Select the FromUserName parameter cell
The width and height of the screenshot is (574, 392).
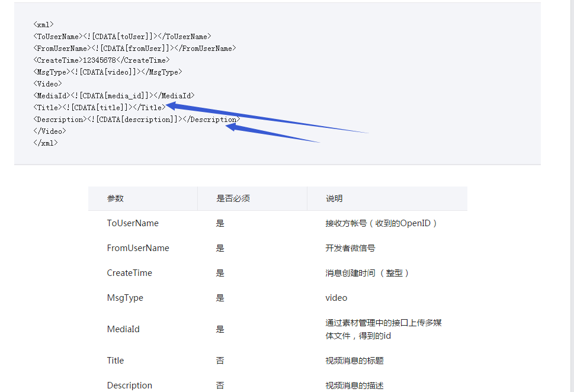tap(138, 248)
